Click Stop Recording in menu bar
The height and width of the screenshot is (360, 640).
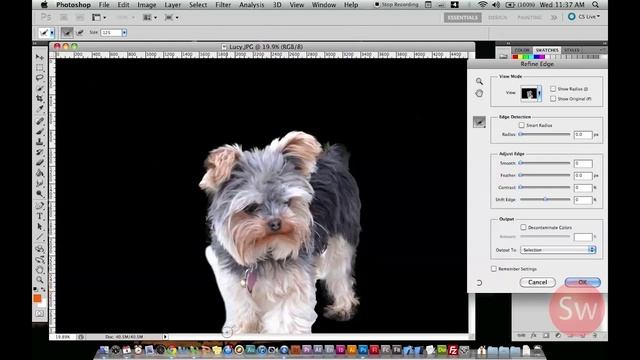(396, 5)
